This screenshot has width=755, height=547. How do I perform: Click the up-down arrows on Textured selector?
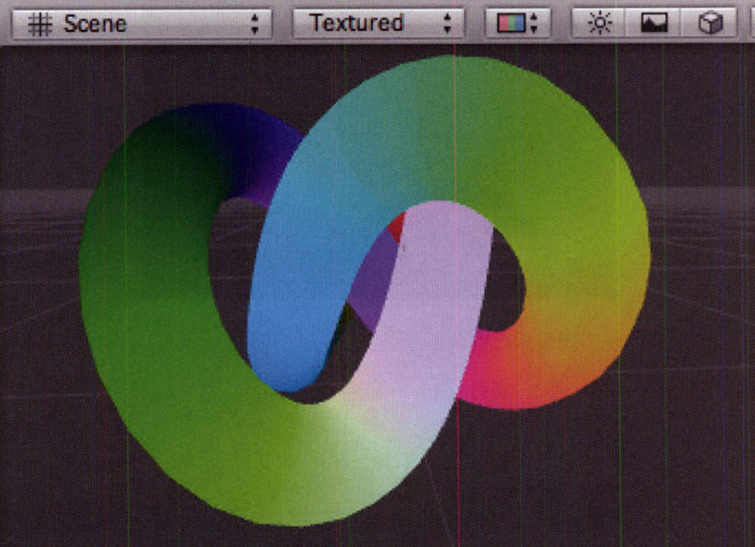click(447, 23)
